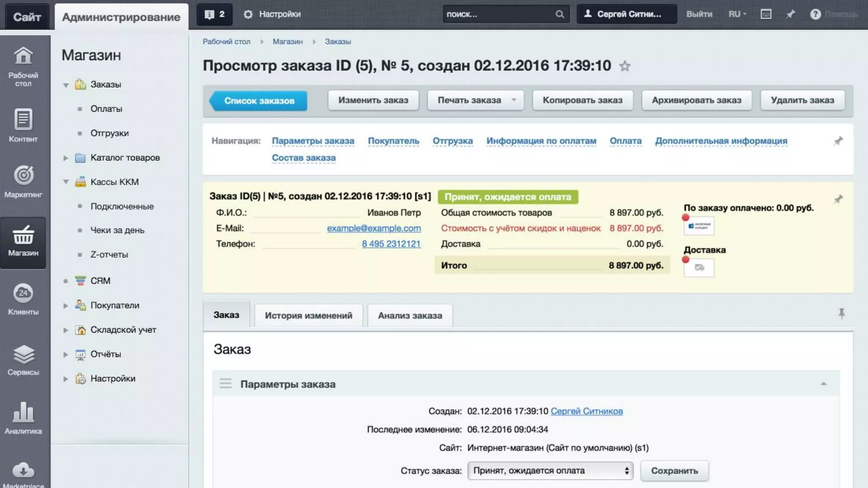This screenshot has height=488, width=868.
Task: Pin the order summary block
Action: pos(838,199)
